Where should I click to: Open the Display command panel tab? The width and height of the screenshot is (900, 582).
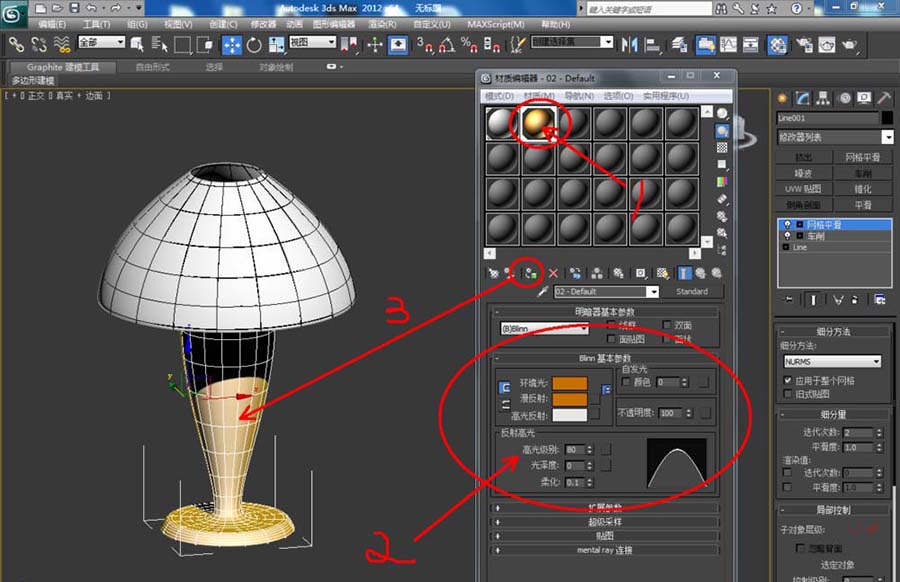[x=864, y=98]
